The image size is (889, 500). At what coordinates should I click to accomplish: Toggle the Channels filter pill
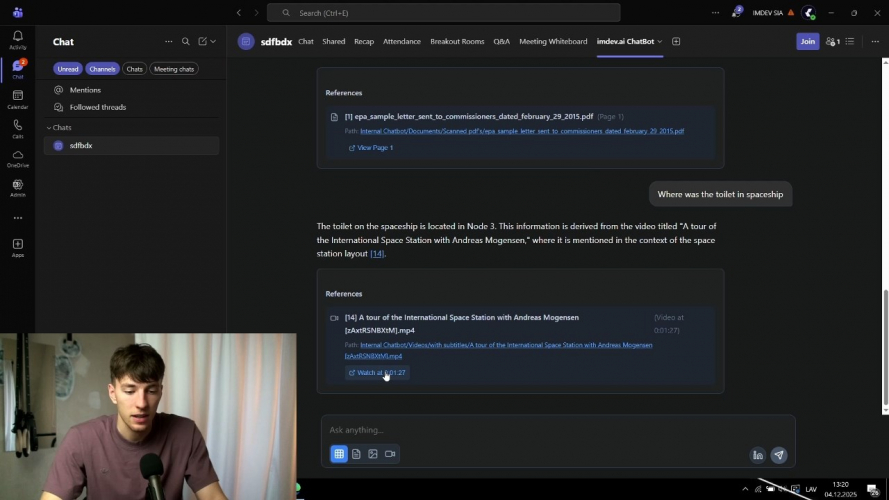(102, 69)
